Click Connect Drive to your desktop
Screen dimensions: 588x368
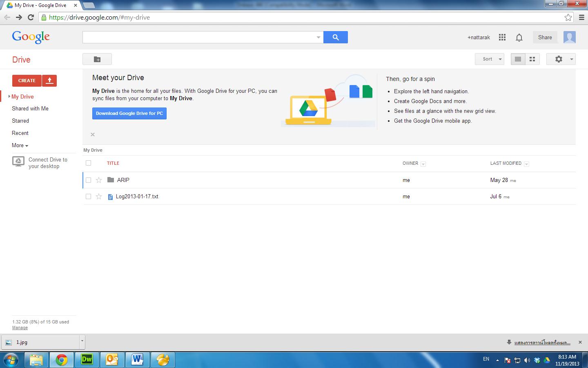(48, 163)
